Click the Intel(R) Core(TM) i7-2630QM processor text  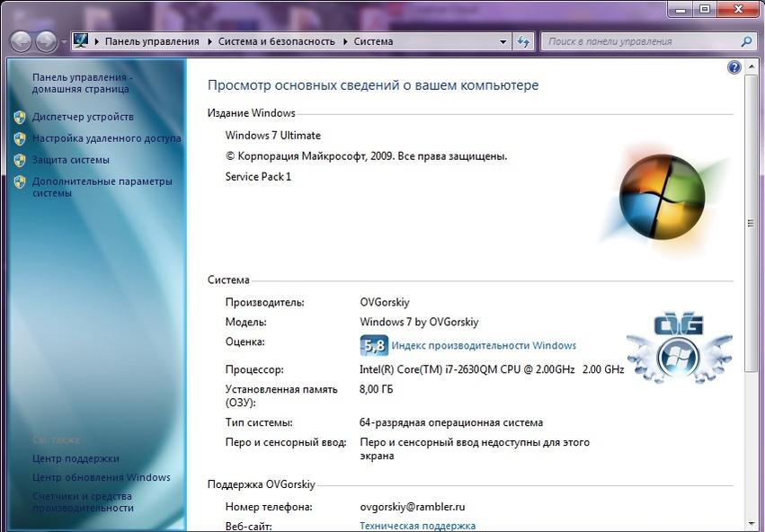(x=492, y=369)
